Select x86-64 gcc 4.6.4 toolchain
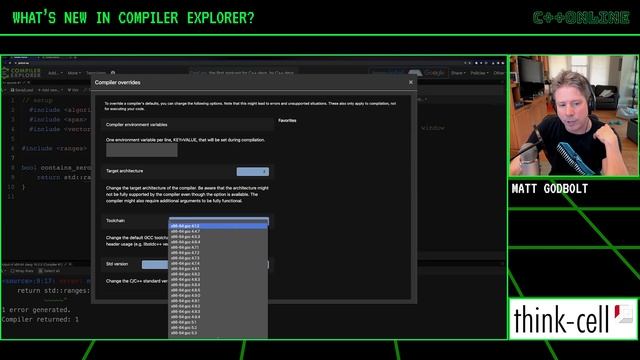 [x=218, y=242]
